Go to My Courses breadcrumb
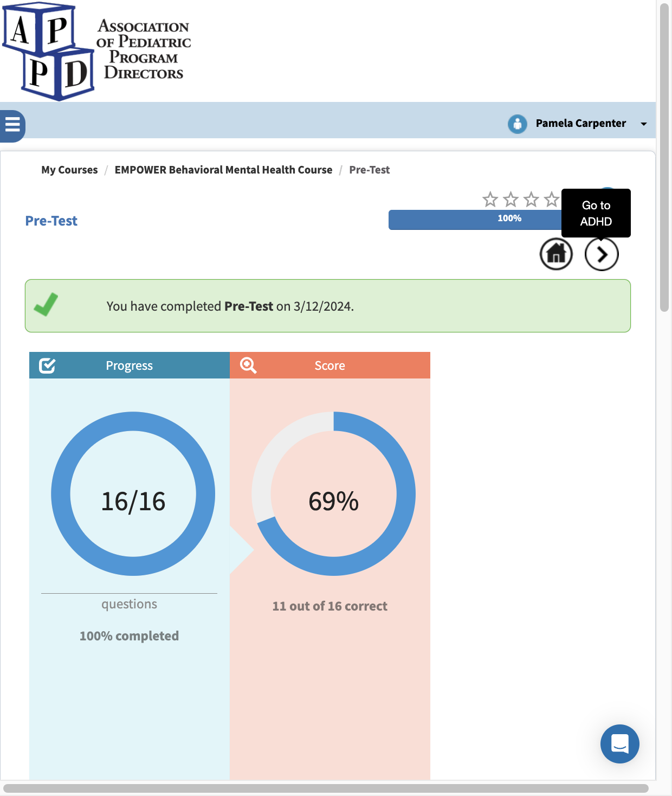 click(x=69, y=170)
